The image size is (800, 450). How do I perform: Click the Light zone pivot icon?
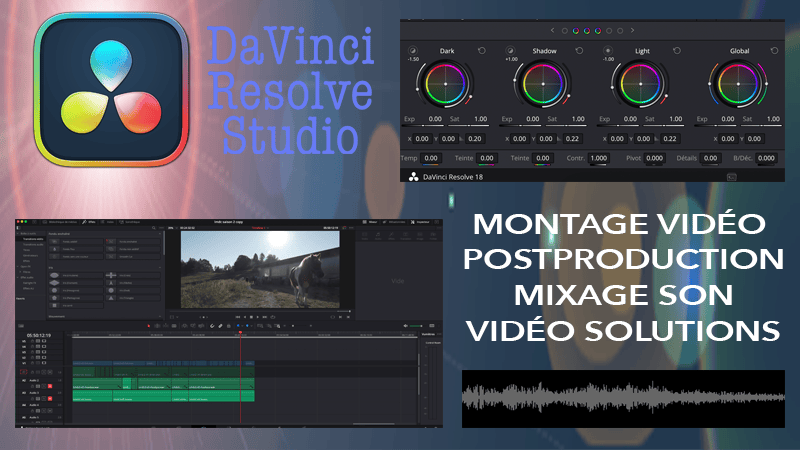(x=607, y=51)
